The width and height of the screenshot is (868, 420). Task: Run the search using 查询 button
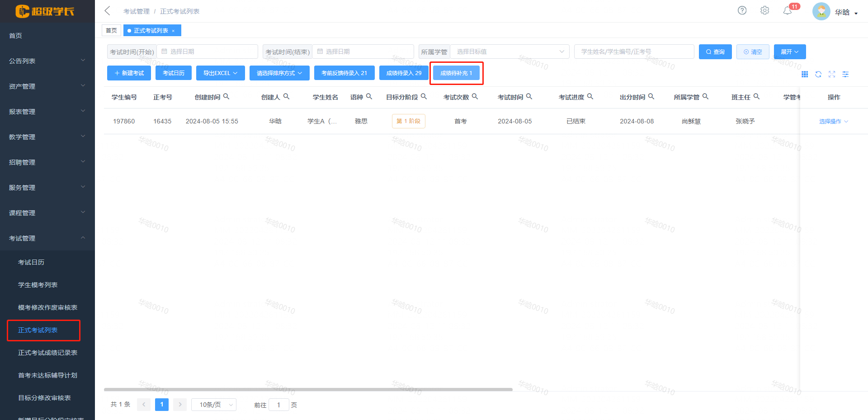point(715,51)
